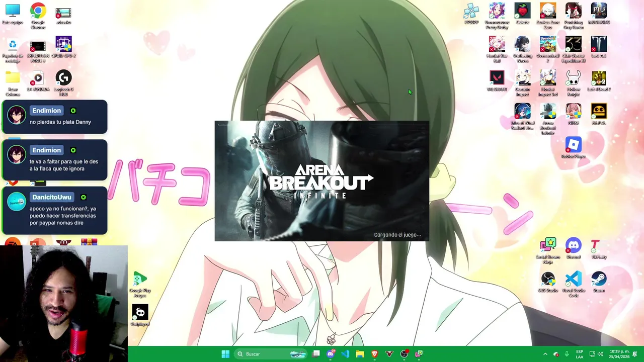Open OBS Studio from the taskbar
644x362 pixels.
point(404,354)
